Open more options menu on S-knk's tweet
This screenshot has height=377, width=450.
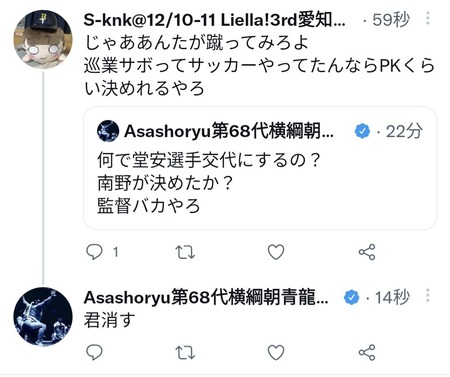click(428, 18)
